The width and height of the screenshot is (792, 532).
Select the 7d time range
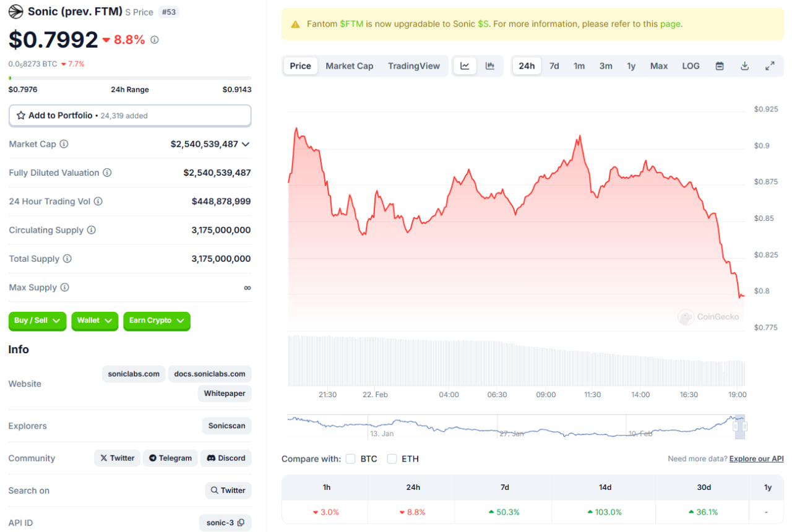554,66
